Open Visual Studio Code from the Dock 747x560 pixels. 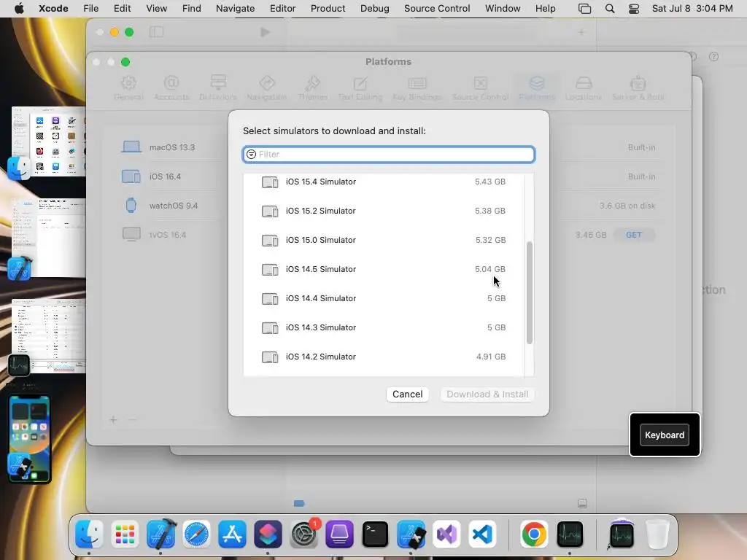482,534
